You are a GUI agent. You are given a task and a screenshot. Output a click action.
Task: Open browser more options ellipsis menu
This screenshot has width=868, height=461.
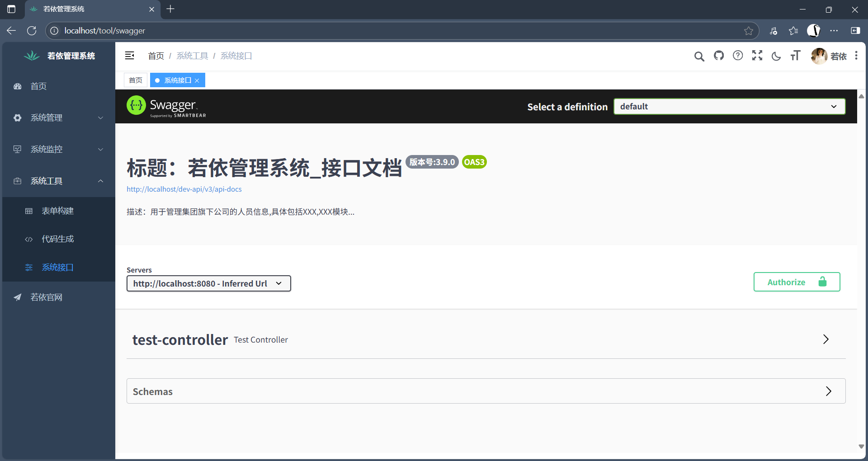point(834,31)
